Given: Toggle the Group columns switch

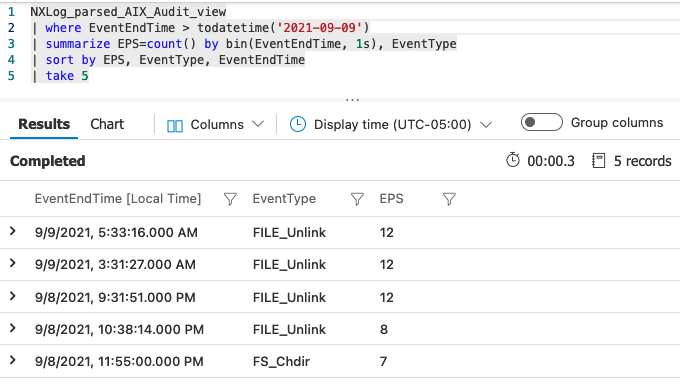Looking at the screenshot, I should coord(542,122).
